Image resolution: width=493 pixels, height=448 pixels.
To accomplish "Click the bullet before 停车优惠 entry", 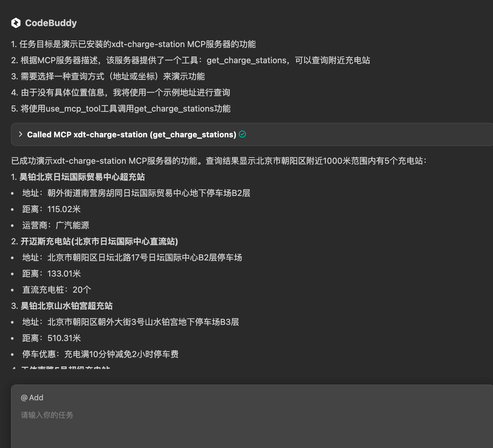I will point(13,354).
